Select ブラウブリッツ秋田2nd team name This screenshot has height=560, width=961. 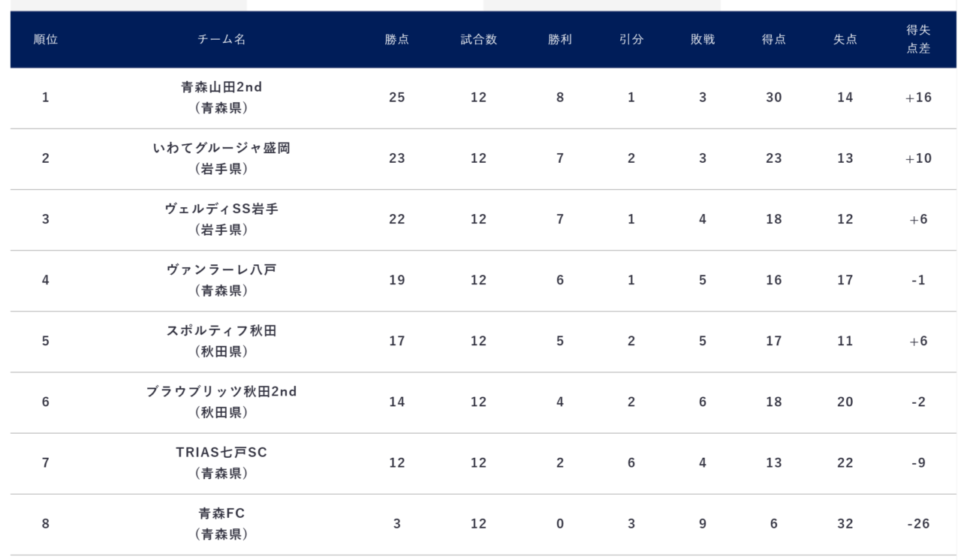[x=221, y=392]
